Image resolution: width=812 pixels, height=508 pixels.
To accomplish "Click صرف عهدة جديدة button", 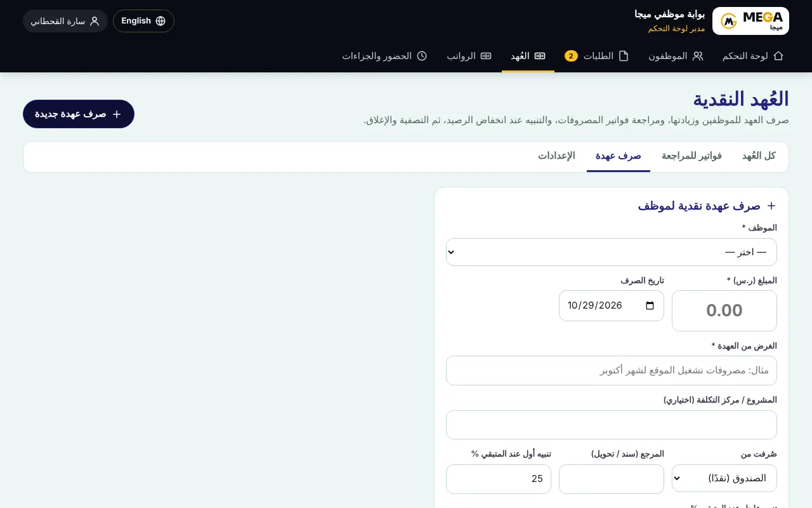I will point(79,114).
